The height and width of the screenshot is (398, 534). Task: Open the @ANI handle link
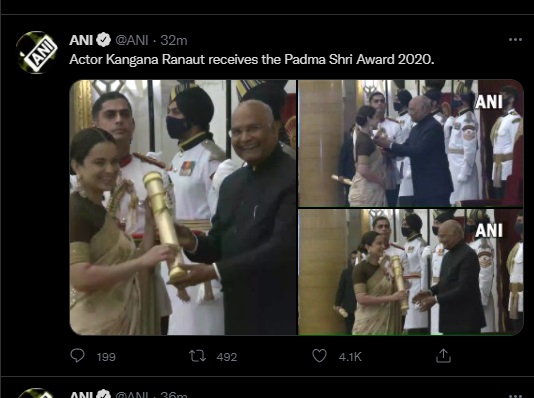[x=132, y=41]
